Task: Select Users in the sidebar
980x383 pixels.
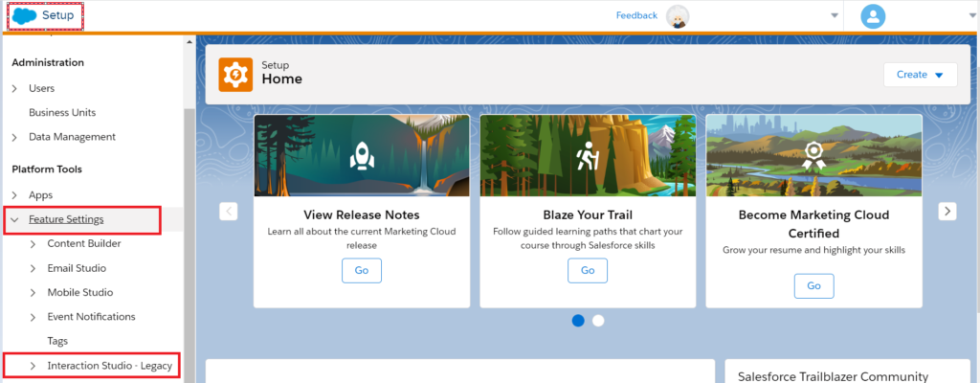Action: tap(41, 88)
